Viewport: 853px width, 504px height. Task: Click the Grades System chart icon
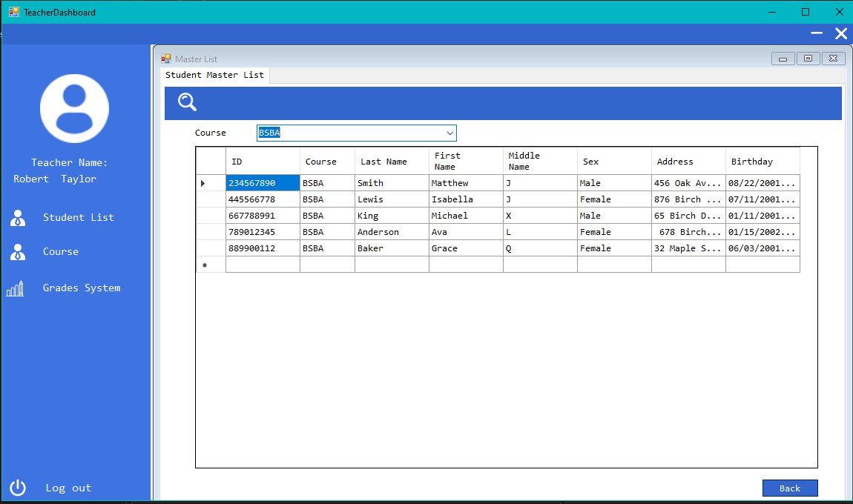pos(16,288)
